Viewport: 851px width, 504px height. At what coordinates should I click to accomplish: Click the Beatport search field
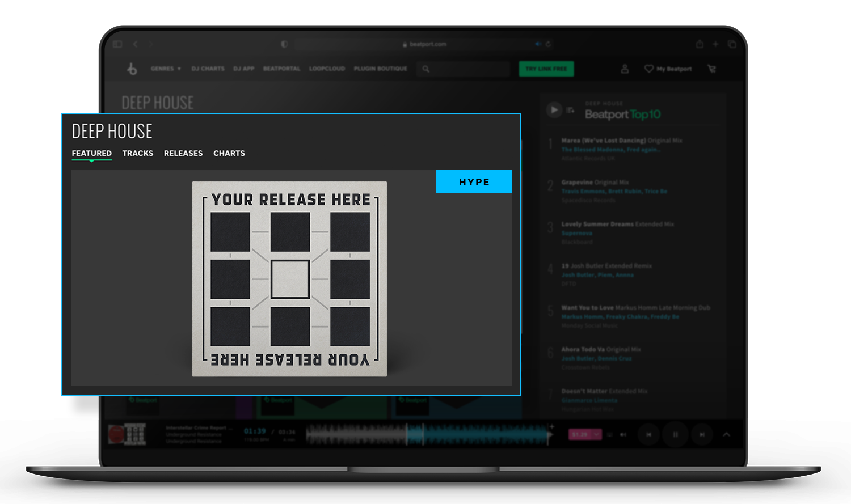click(x=463, y=69)
